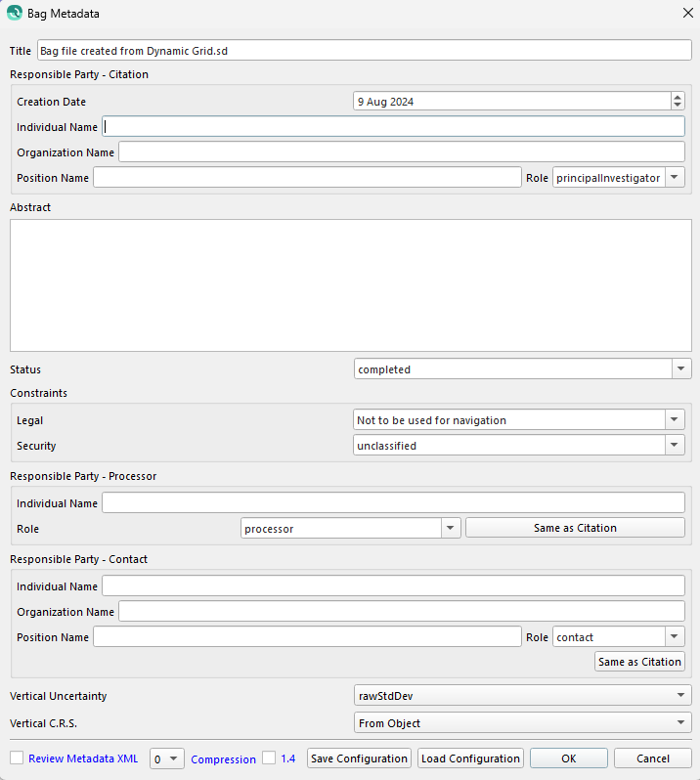Open the Processor Role dropdown
Screen dimensions: 700x780
[351, 528]
